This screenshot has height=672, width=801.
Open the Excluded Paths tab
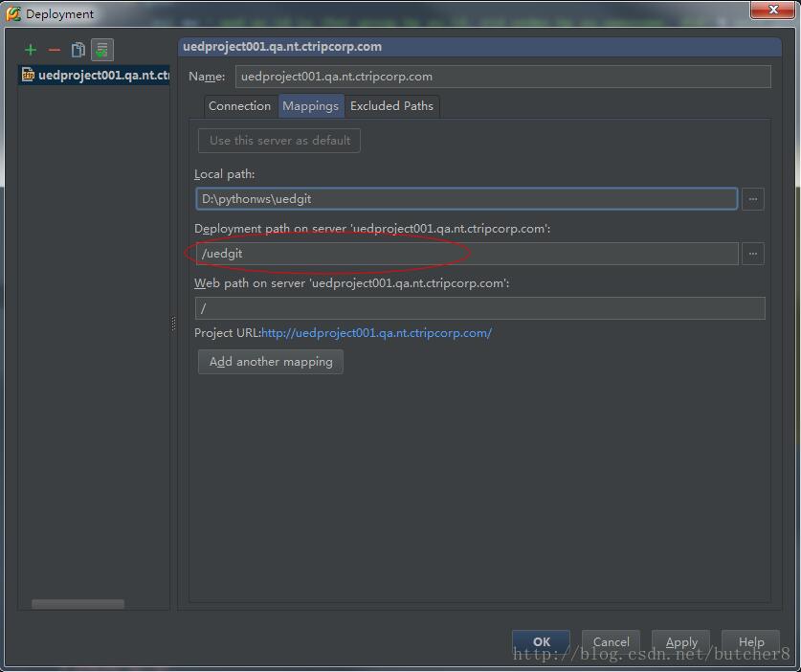[x=391, y=106]
